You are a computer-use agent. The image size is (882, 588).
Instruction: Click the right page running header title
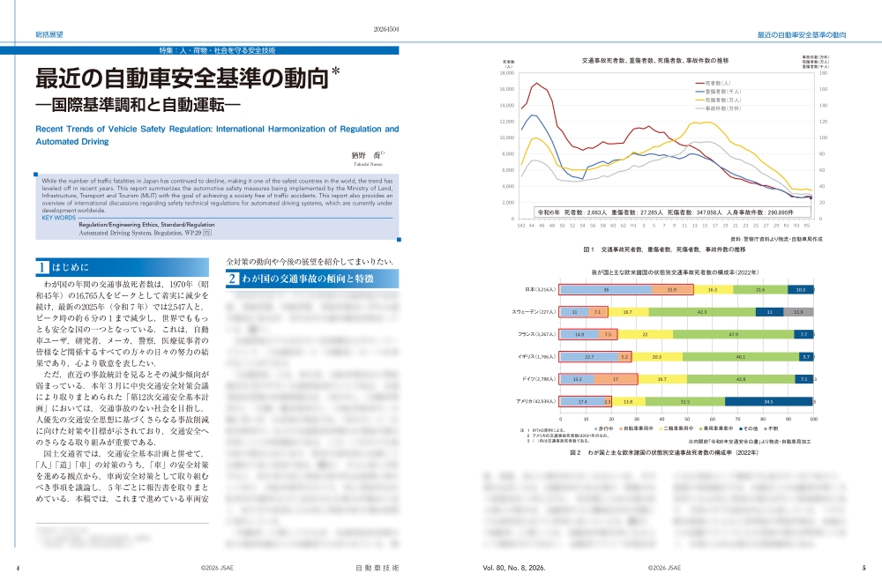coord(802,35)
